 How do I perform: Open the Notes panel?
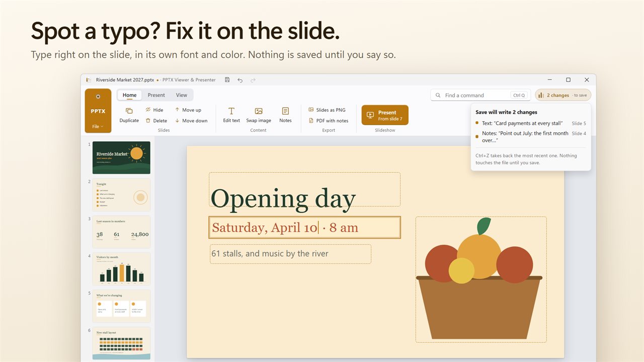coord(285,115)
